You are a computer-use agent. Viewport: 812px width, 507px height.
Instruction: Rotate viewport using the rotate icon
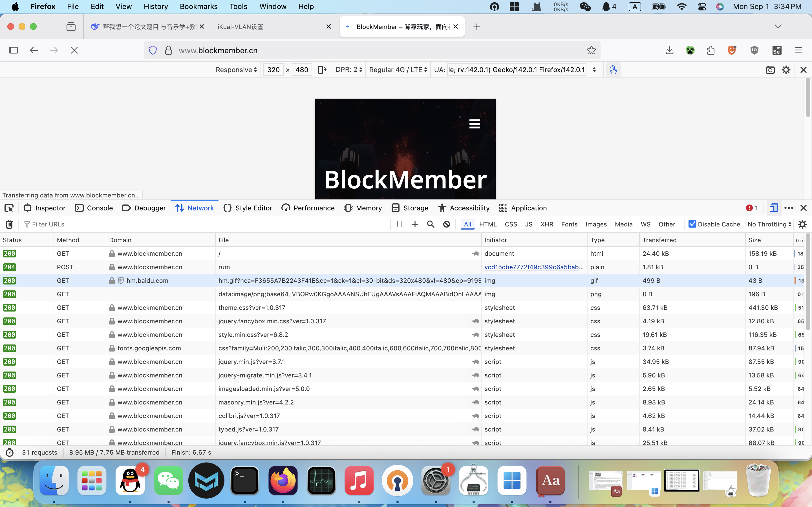pos(322,70)
